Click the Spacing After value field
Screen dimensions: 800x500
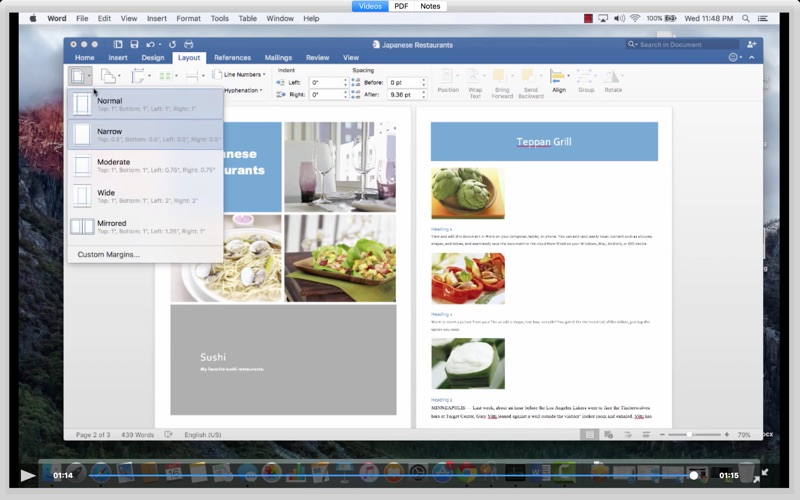tap(404, 94)
